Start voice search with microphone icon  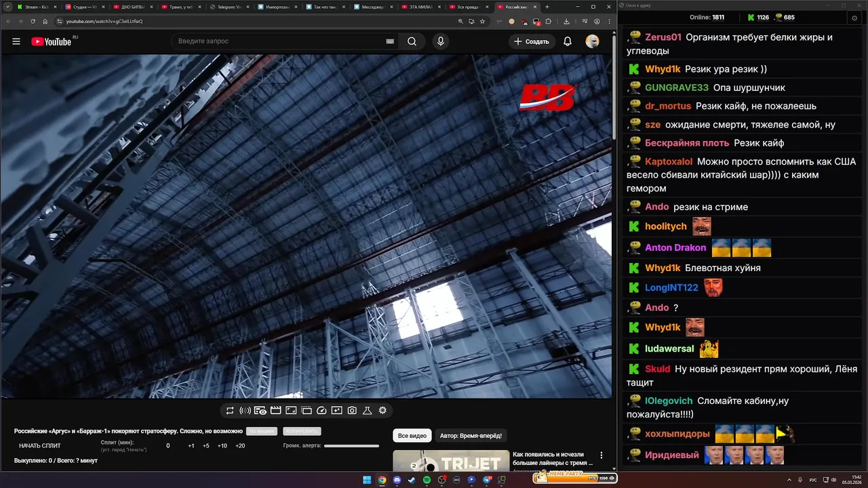[x=441, y=41]
